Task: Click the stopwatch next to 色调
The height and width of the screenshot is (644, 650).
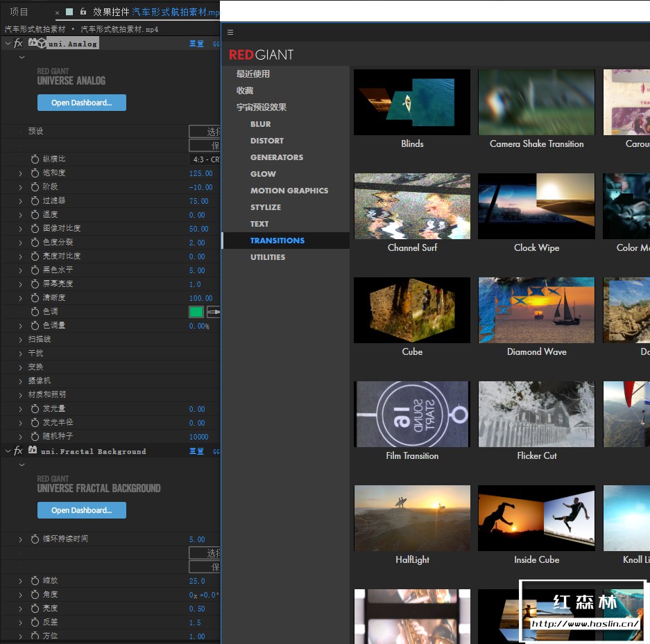Action: [35, 312]
